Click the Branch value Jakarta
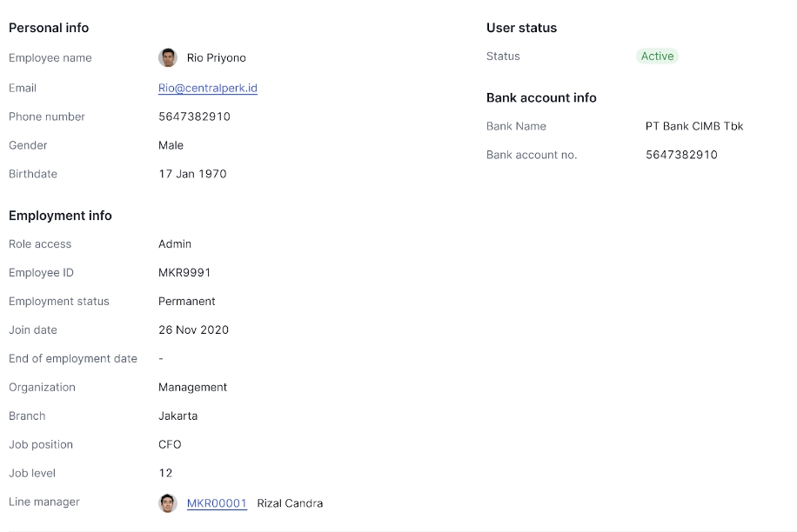 177,416
